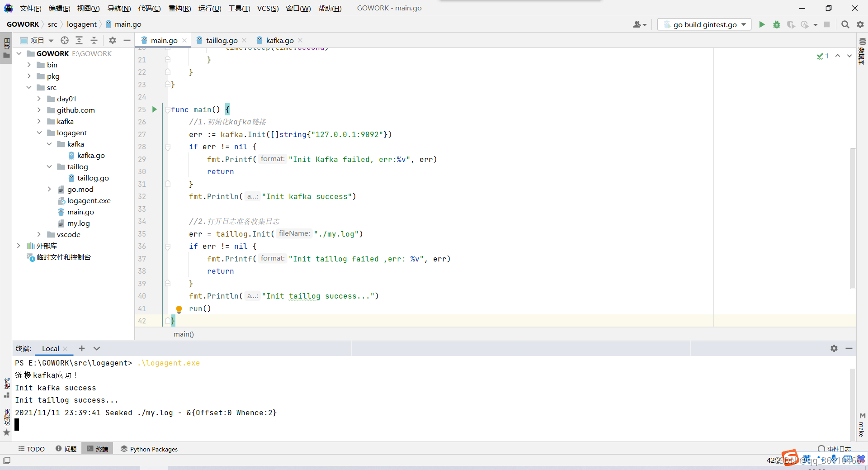This screenshot has height=470, width=868.
Task: Open IDE settings gear in top toolbar
Action: (860, 24)
